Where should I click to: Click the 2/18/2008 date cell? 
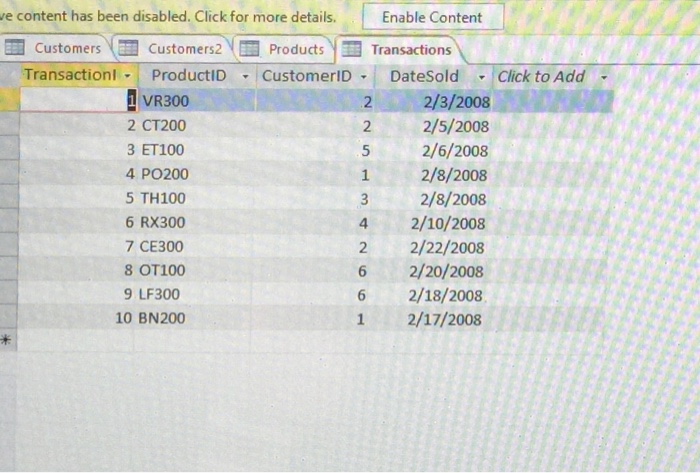pos(425,295)
